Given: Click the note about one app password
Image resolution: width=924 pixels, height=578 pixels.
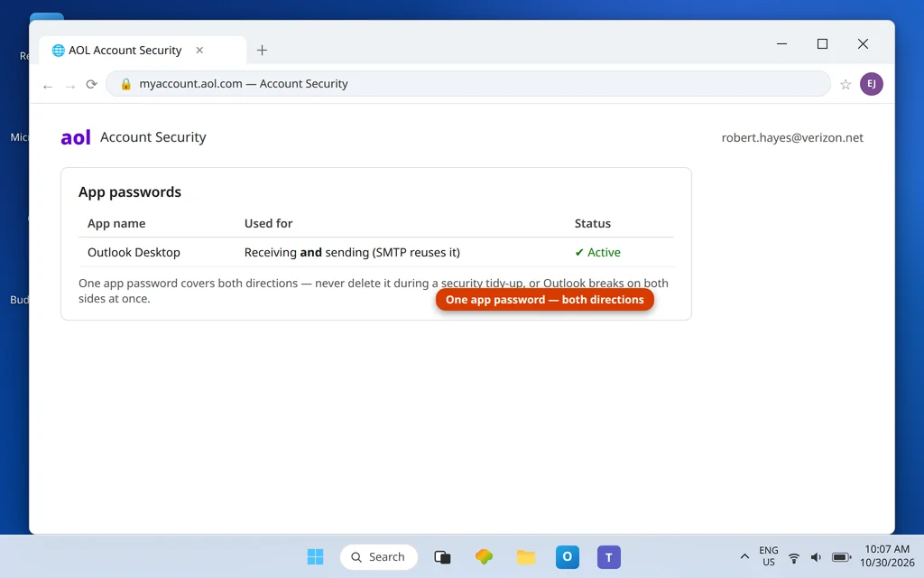Looking at the screenshot, I should click(x=374, y=291).
